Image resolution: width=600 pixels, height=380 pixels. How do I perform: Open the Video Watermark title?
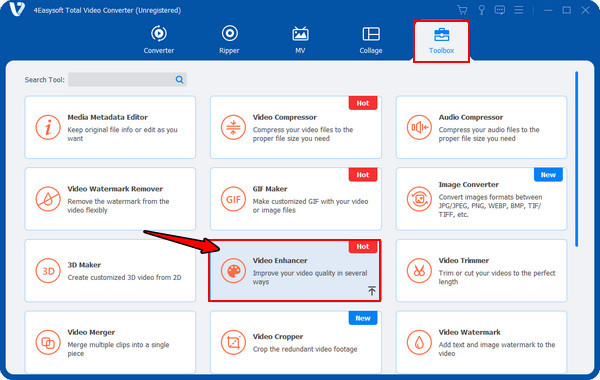pos(469,332)
